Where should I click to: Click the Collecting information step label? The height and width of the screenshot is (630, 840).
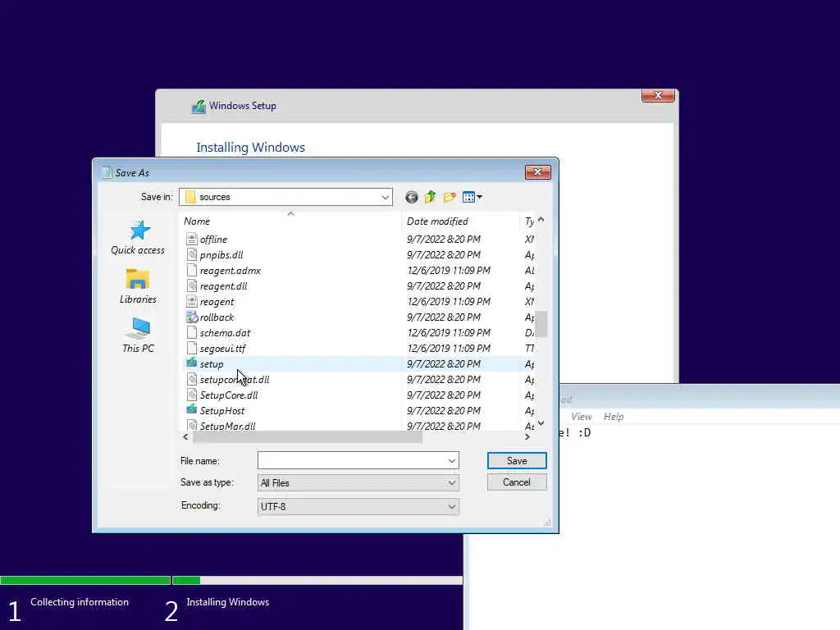80,602
